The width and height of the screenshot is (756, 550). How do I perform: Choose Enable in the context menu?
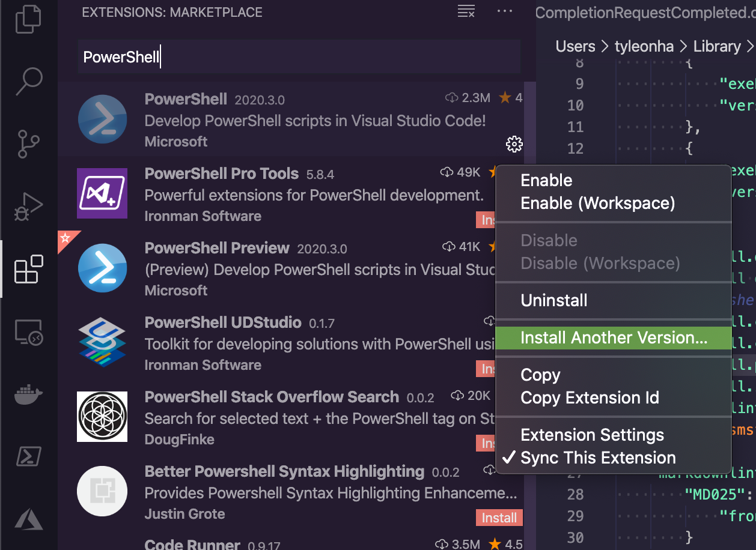613,181
